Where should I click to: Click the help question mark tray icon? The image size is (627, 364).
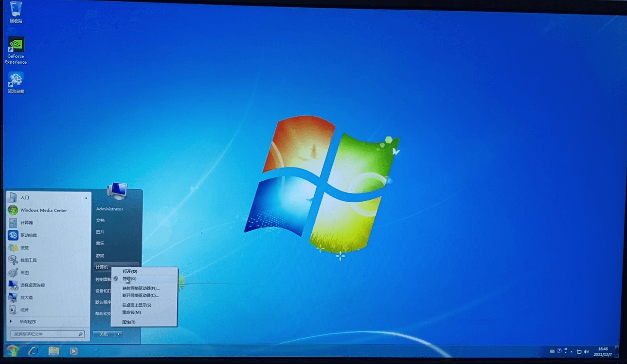[x=559, y=351]
